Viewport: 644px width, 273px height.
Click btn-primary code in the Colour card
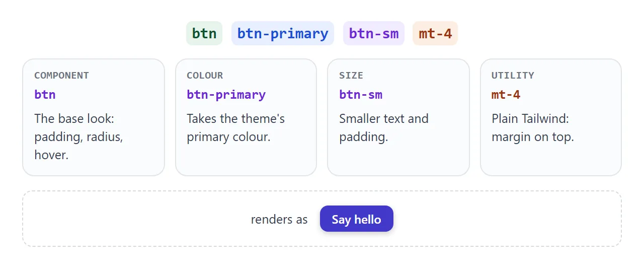click(226, 94)
